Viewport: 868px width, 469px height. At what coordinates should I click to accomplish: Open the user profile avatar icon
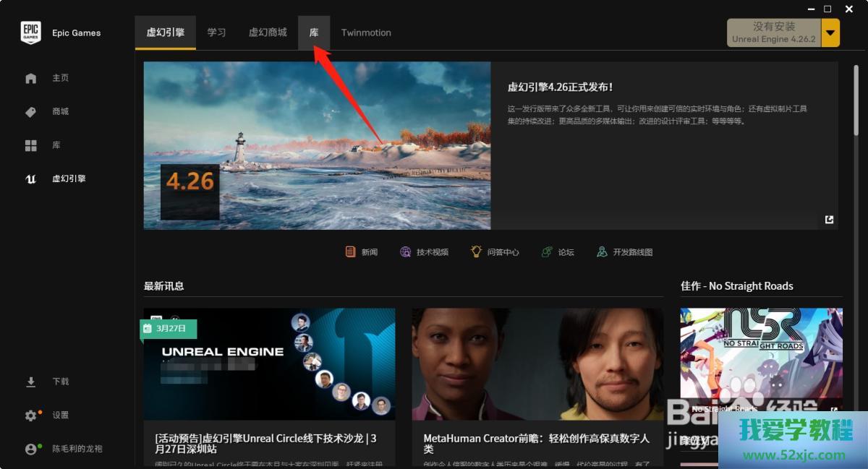point(30,449)
